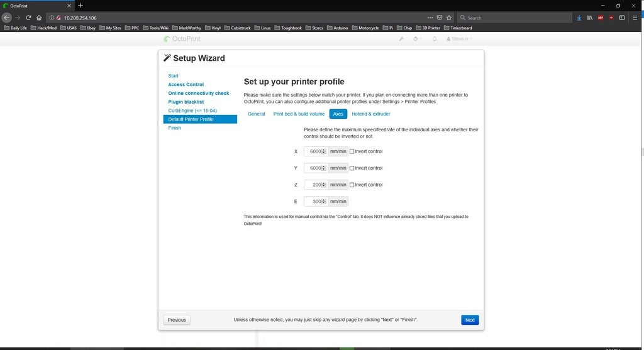Click the OctoPrint settings wrench icon
Image resolution: width=644 pixels, height=350 pixels.
[401, 39]
